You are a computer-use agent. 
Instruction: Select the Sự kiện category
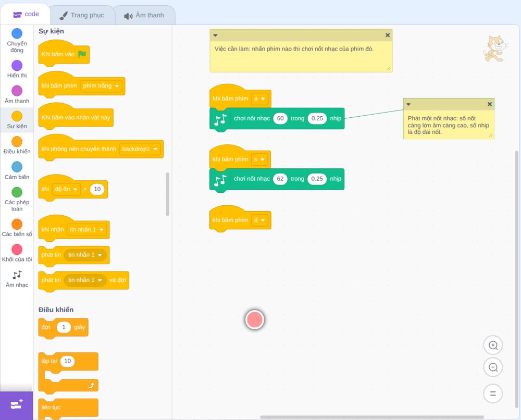[x=17, y=120]
